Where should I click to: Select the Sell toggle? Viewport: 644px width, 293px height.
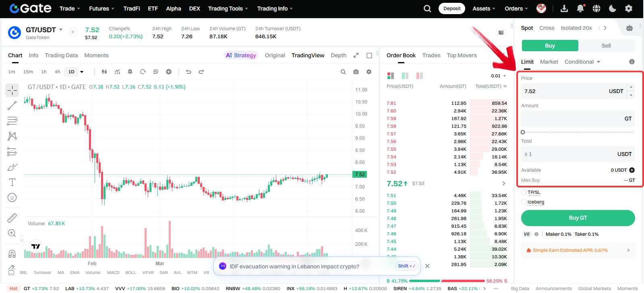point(606,46)
